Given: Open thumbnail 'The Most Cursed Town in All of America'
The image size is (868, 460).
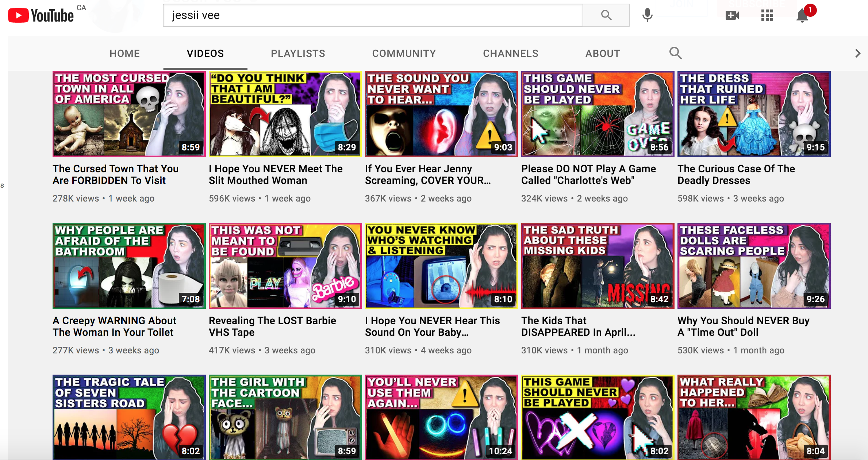Looking at the screenshot, I should [x=129, y=114].
